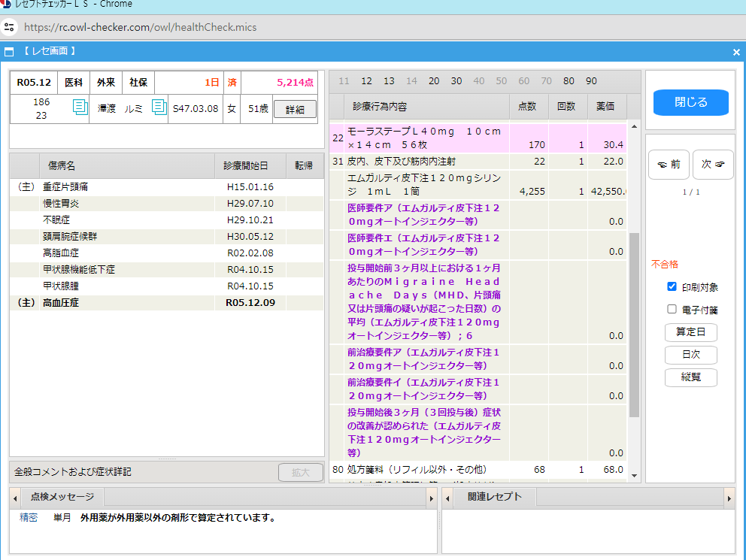Open patient 詳細 details

pyautogui.click(x=295, y=109)
